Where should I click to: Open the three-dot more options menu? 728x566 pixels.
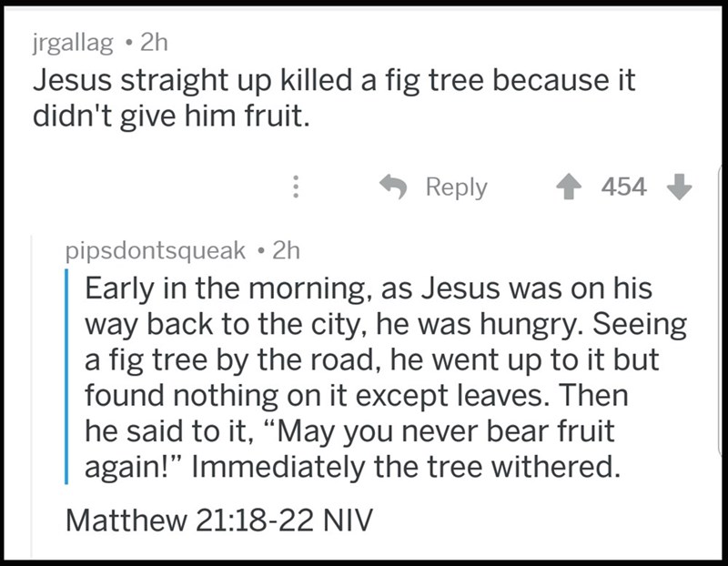294,188
